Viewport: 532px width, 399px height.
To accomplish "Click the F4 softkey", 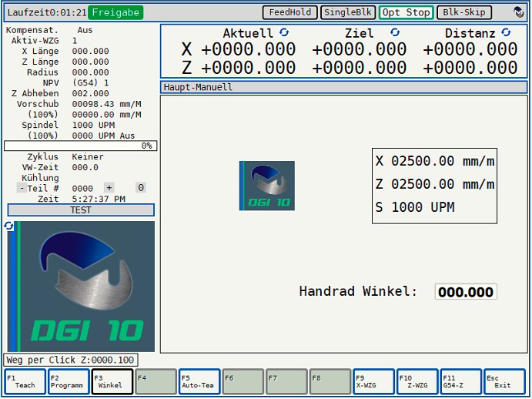I will (156, 382).
